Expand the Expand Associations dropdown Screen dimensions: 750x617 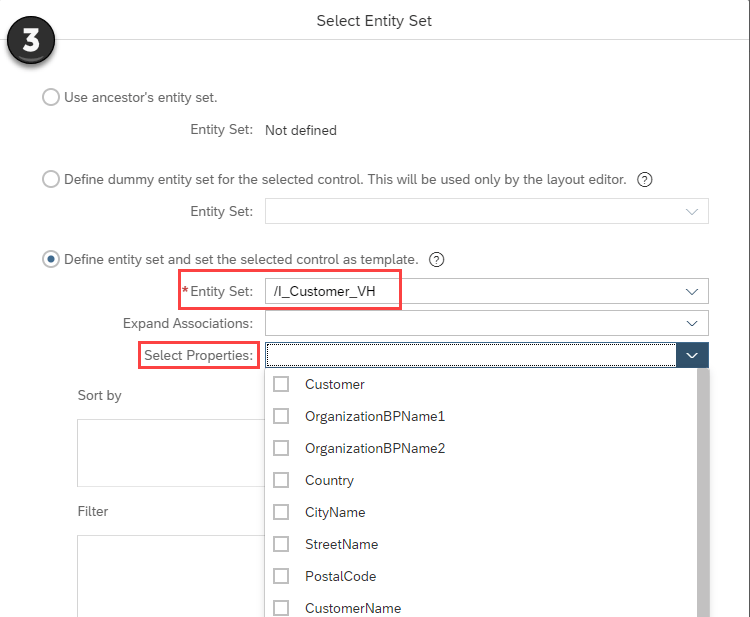pyautogui.click(x=691, y=324)
